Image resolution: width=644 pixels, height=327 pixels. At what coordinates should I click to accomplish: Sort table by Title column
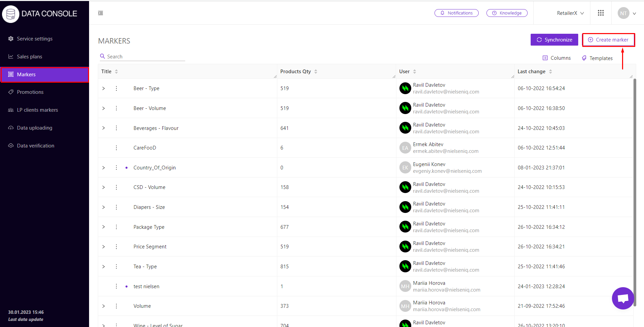(x=116, y=72)
